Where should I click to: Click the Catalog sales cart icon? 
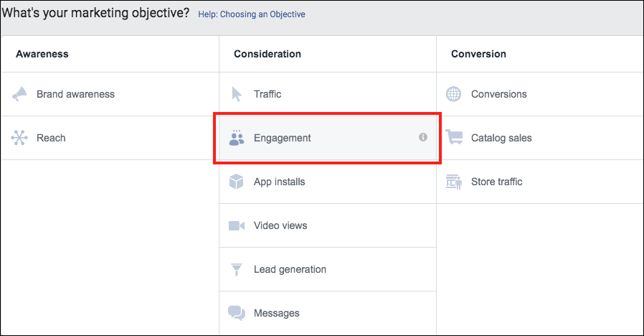point(454,137)
